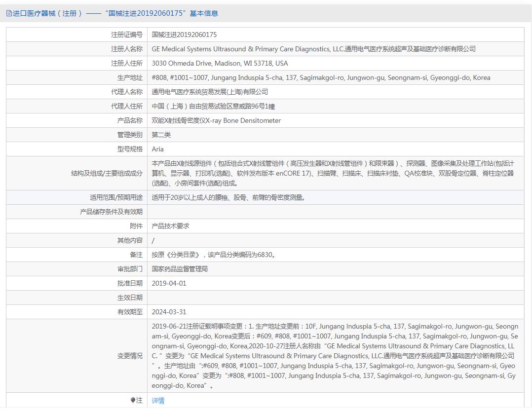This screenshot has height=410, width=532.
Task: Select the 适用范围/预期用途 label
Action: 116,197
